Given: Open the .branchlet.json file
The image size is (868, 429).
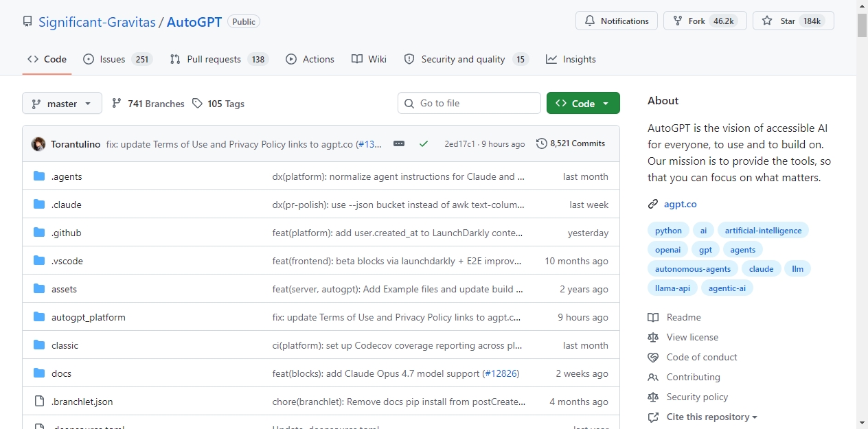Looking at the screenshot, I should tap(82, 402).
